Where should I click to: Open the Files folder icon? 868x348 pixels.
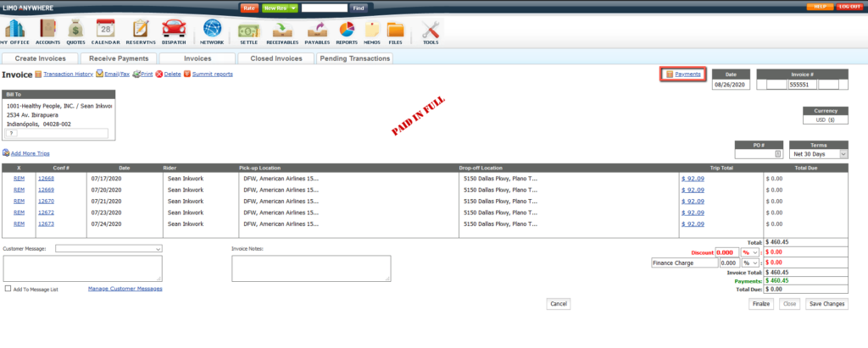click(x=395, y=30)
